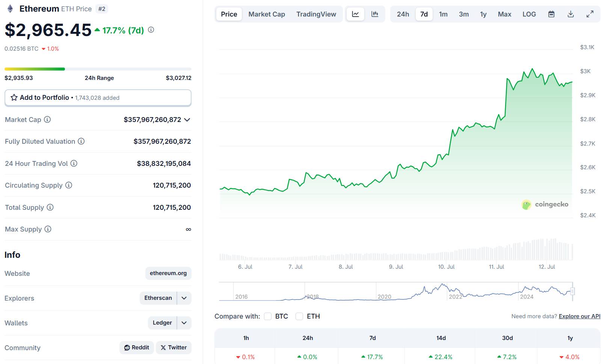Show Total Supply info icon
This screenshot has height=364, width=611.
tap(50, 207)
